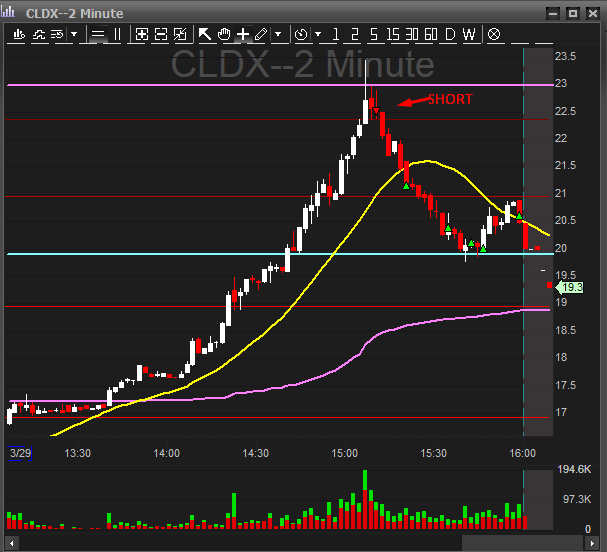Switch to the 30 minute timeframe
Viewport: 607px width, 552px height.
point(412,34)
